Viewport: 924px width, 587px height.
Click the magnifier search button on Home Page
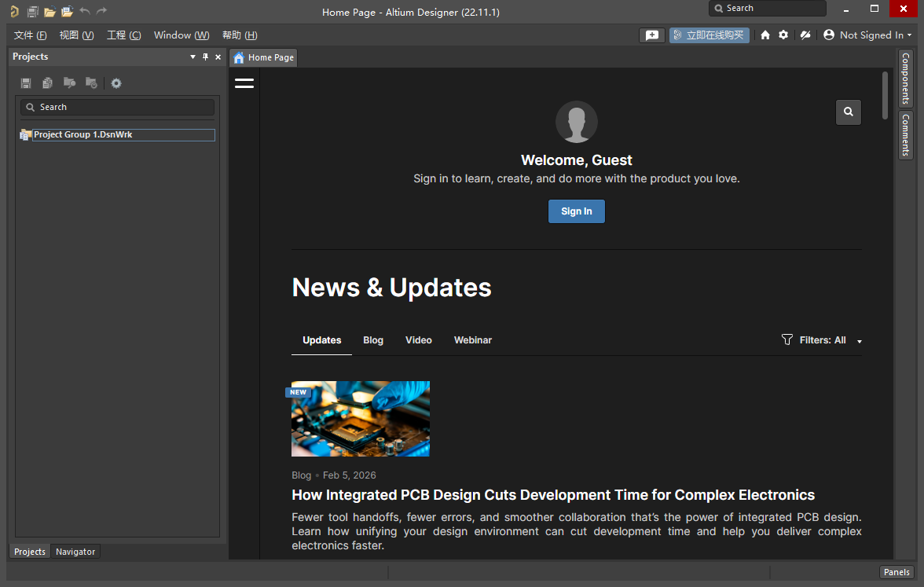(849, 112)
